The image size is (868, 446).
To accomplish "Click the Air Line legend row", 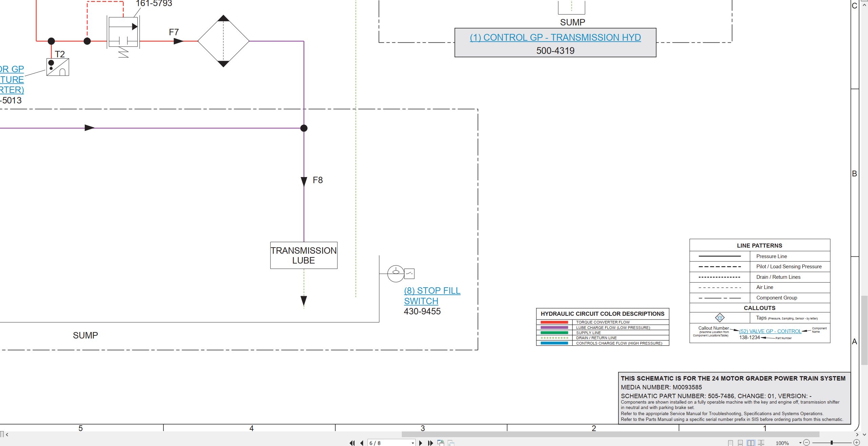I will point(760,287).
